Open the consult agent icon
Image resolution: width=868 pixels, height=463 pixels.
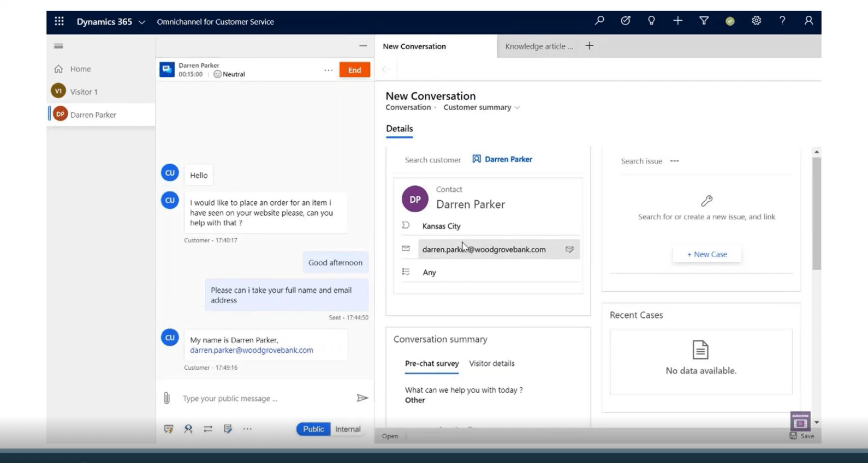(188, 429)
